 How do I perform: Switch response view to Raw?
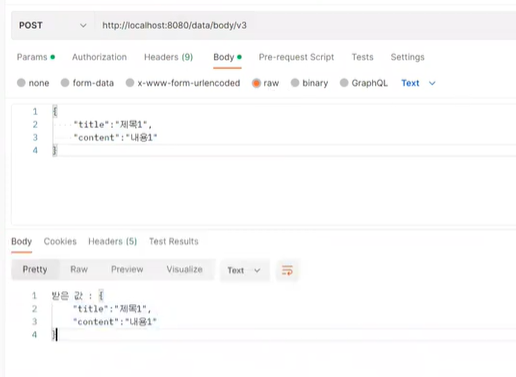tap(79, 269)
